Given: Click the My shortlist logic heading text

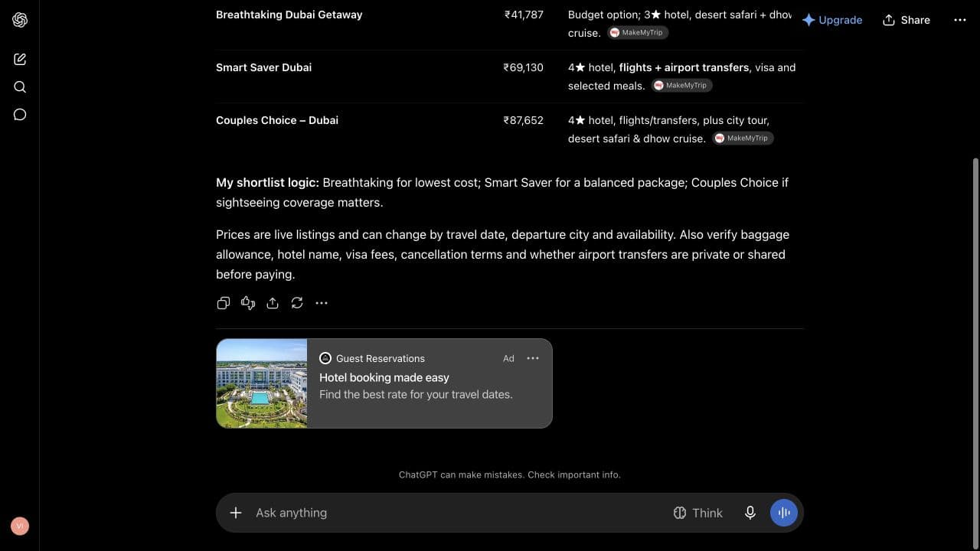Looking at the screenshot, I should pyautogui.click(x=267, y=182).
